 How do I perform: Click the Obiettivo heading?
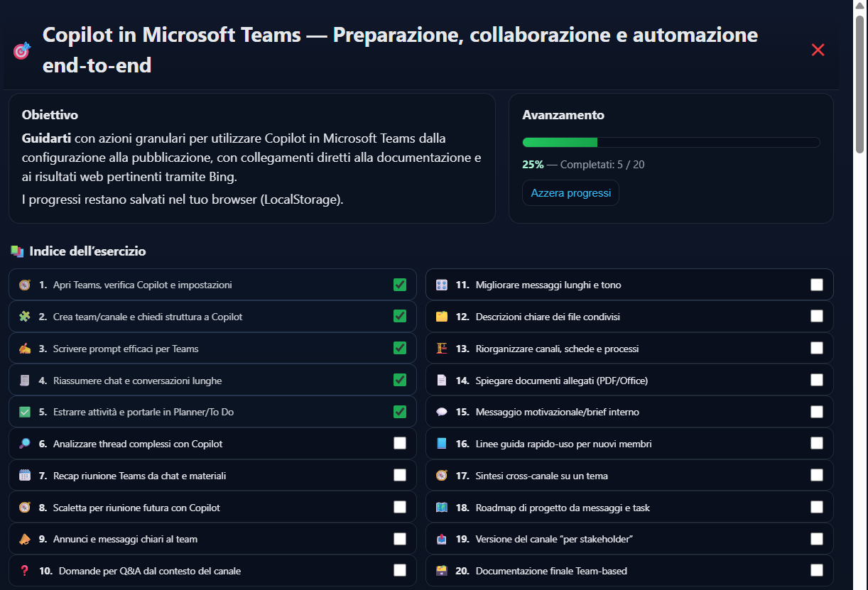click(x=50, y=114)
